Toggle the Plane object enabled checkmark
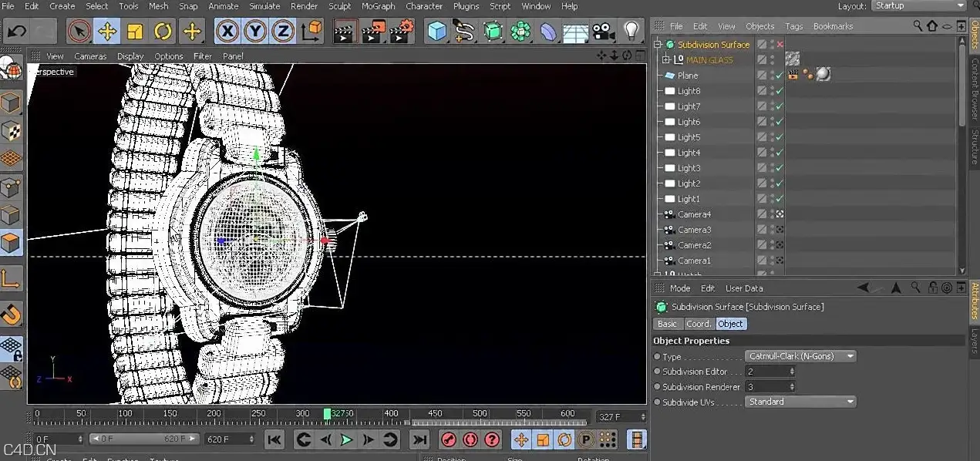Image resolution: width=980 pixels, height=461 pixels. pyautogui.click(x=780, y=76)
